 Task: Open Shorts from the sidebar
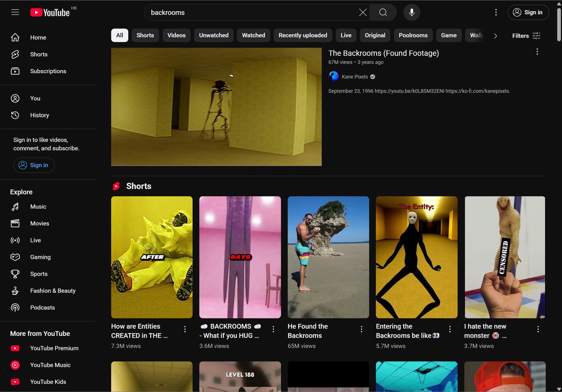coord(49,54)
